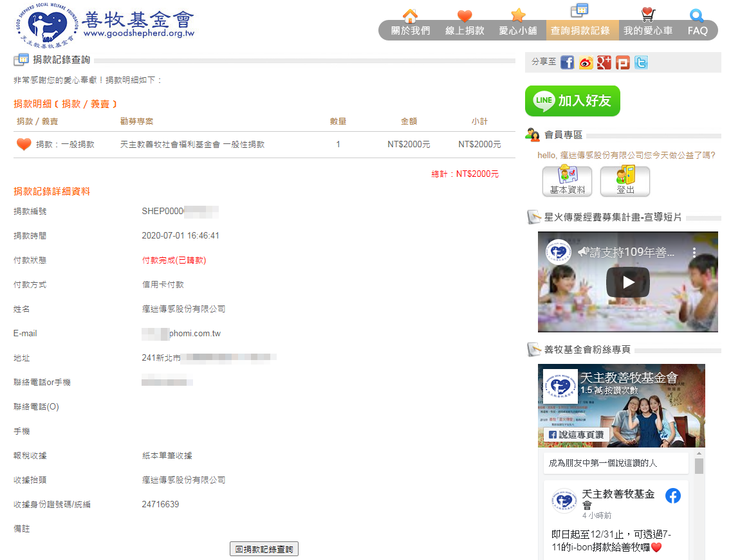
Task: Click the Facebook widget scrollbar
Action: pos(699,466)
